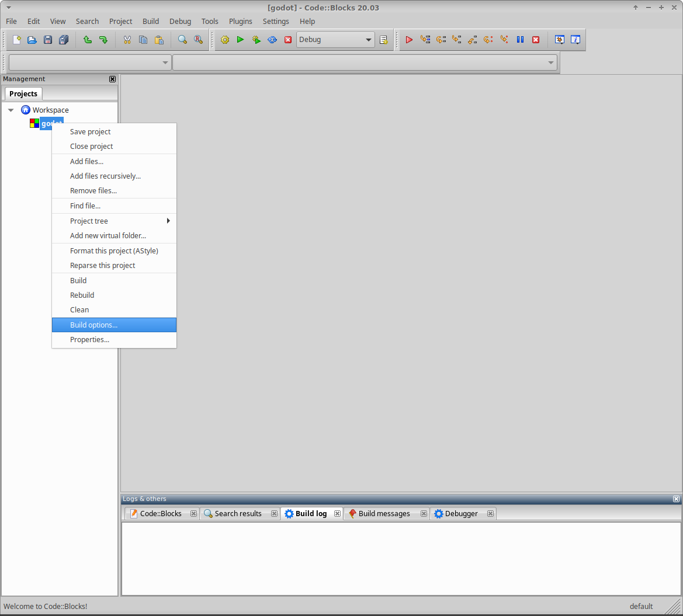The image size is (683, 616).
Task: Step into code with the Step Into icon
Action: [456, 40]
